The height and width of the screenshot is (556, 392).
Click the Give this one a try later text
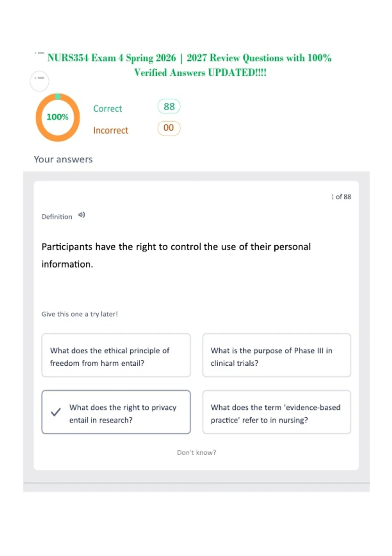pyautogui.click(x=79, y=314)
